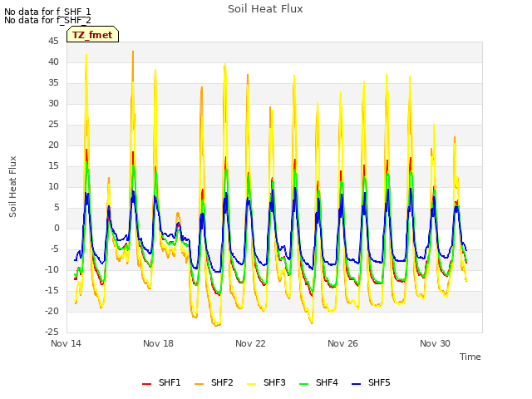This screenshot has width=532, height=399.
Task: Click the Time x-axis title
Action: point(470,357)
